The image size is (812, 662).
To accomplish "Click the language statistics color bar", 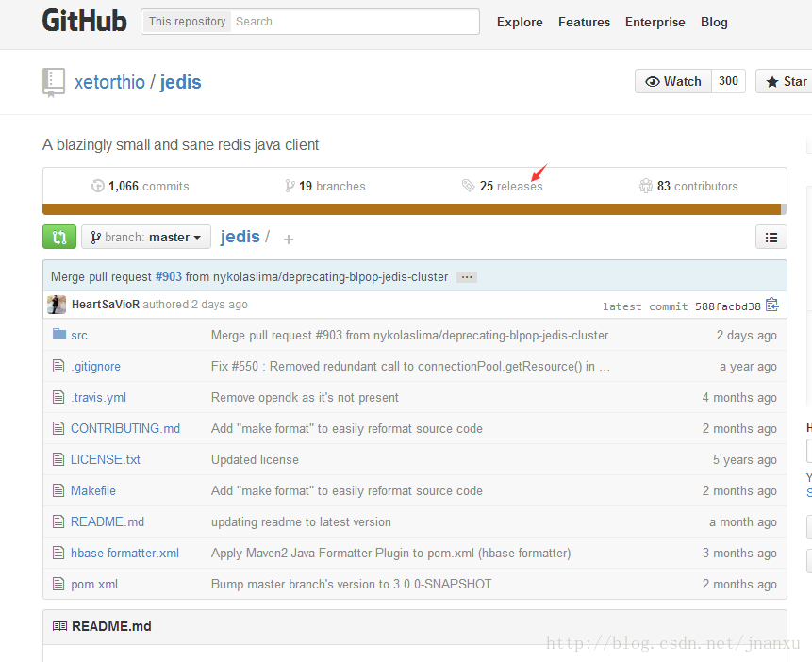I will (414, 209).
